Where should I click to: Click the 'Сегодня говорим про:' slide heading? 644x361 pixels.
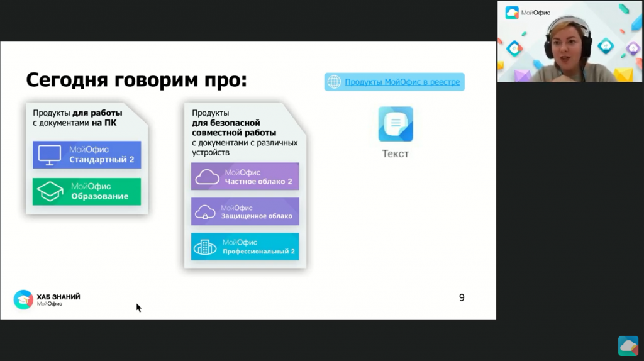(x=136, y=80)
